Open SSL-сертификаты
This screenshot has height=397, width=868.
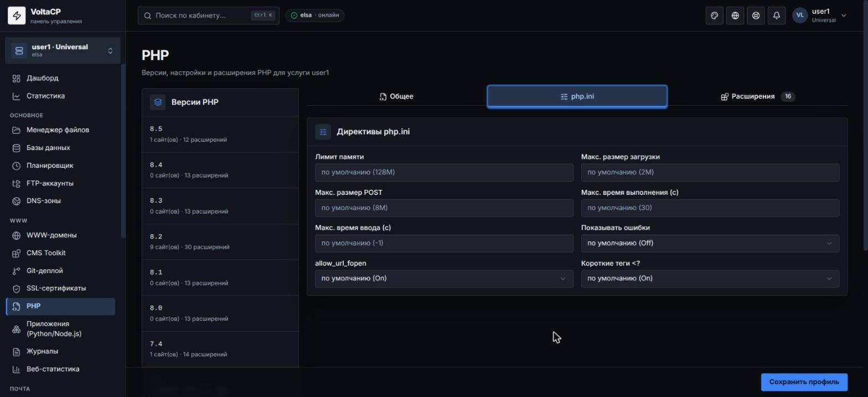61,288
